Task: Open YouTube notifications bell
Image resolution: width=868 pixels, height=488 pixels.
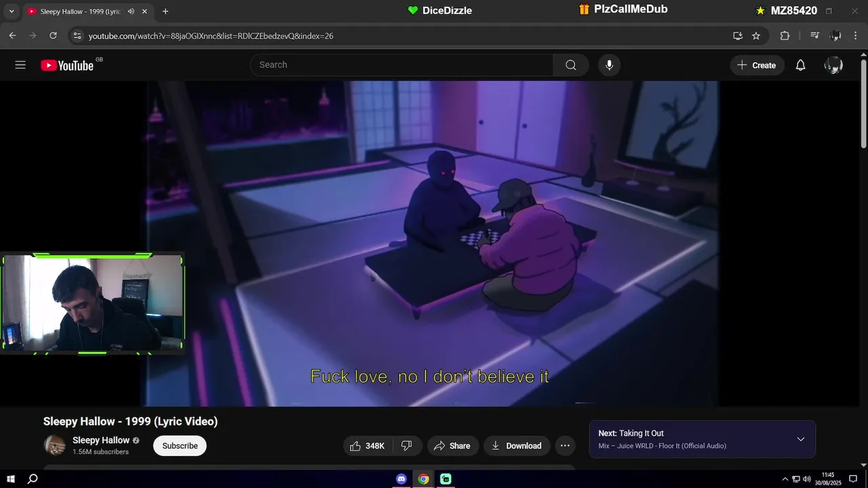Action: pos(801,65)
